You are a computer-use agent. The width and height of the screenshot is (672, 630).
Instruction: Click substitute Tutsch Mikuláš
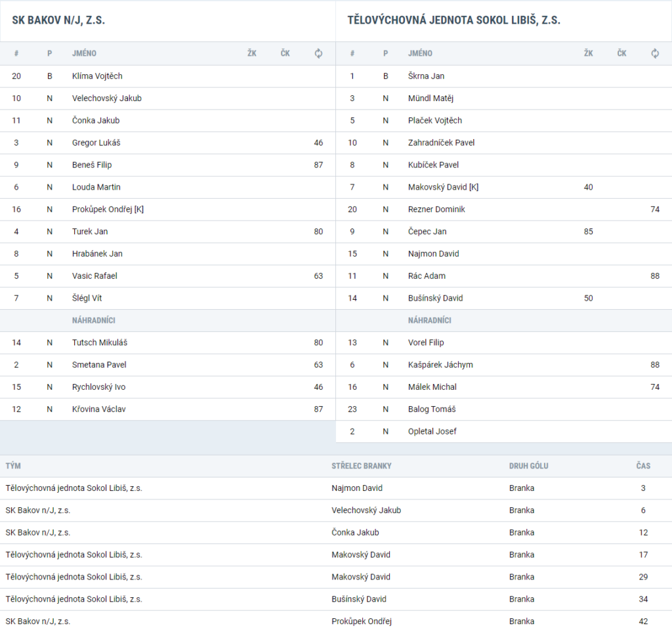100,343
